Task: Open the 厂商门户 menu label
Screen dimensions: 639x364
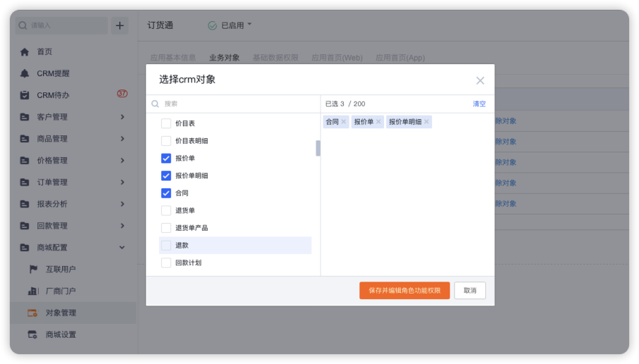Action: 61,291
